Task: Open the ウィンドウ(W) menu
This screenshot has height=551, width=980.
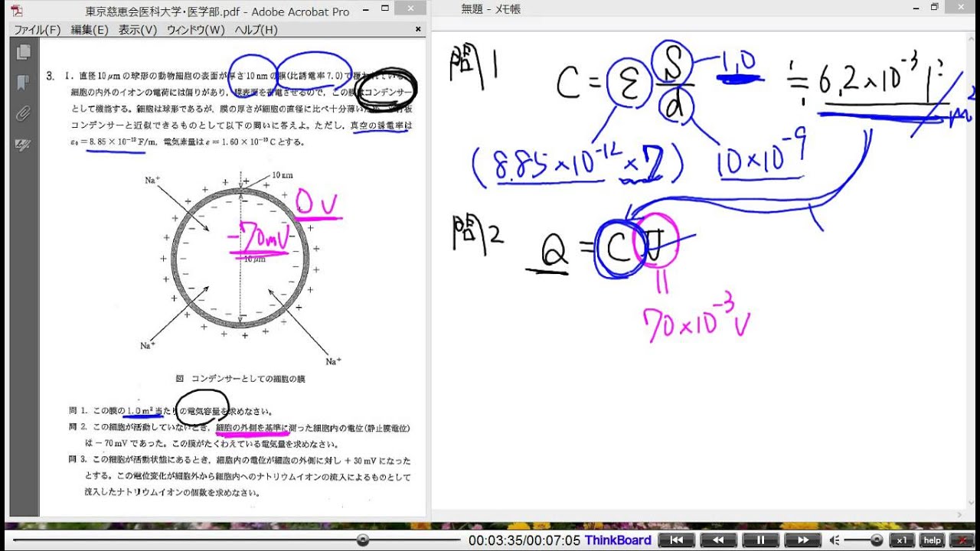Action: tap(196, 30)
